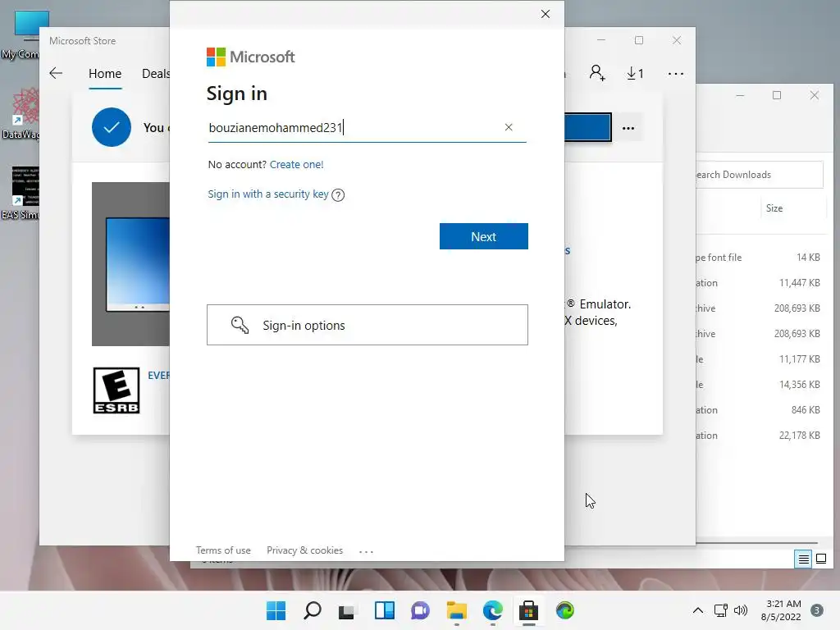Image resolution: width=840 pixels, height=630 pixels.
Task: Open downloads and updates in Microsoft Store
Action: [635, 73]
